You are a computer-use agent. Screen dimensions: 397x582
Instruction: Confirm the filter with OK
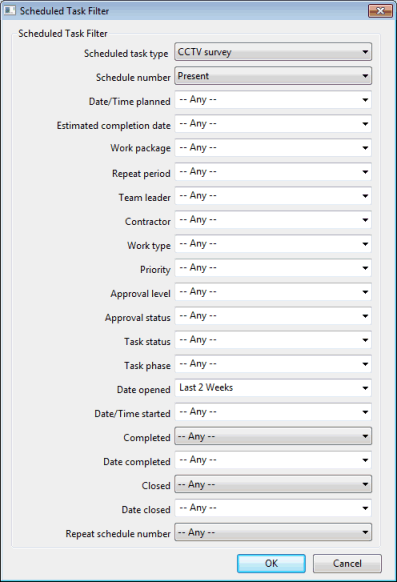(271, 563)
